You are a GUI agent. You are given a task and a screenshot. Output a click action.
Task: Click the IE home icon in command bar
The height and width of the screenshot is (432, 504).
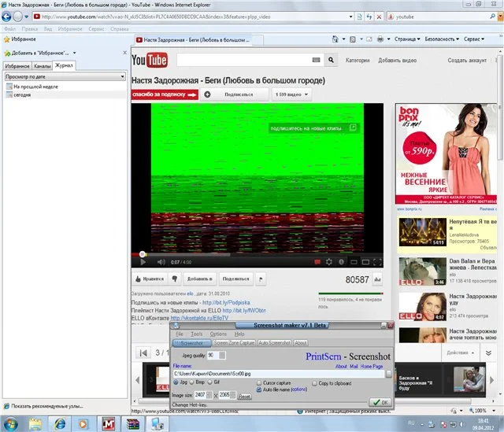[335, 39]
